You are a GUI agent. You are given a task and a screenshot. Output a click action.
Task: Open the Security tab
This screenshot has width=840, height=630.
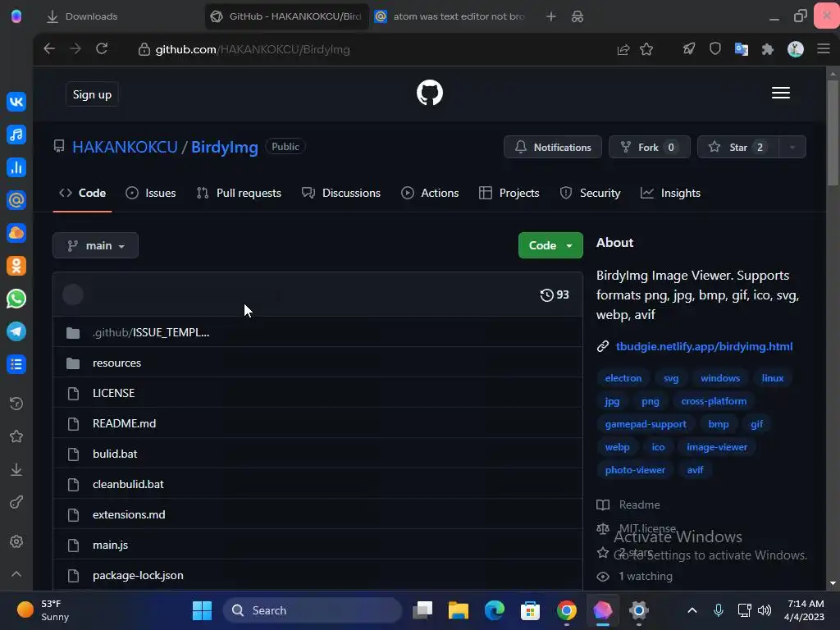tap(590, 193)
